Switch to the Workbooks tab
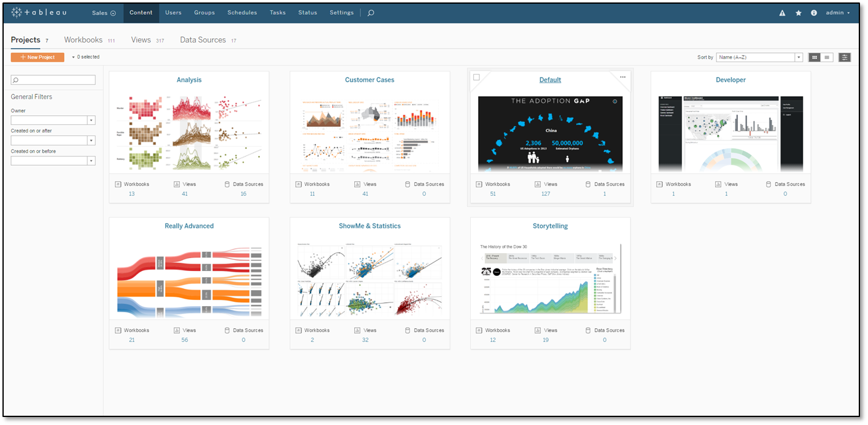868x425 pixels. tap(83, 39)
